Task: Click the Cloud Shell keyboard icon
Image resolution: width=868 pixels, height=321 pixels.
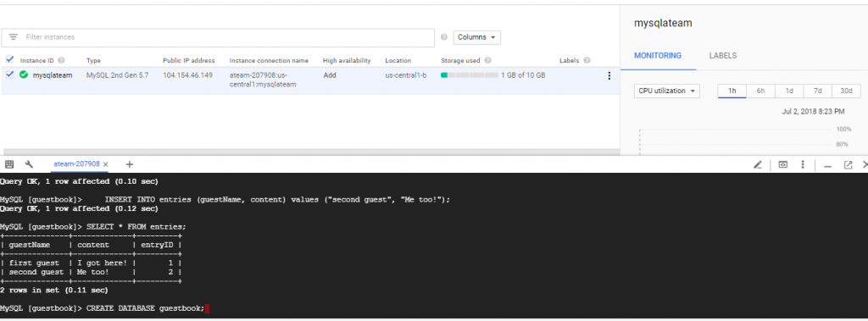Action: click(x=9, y=164)
